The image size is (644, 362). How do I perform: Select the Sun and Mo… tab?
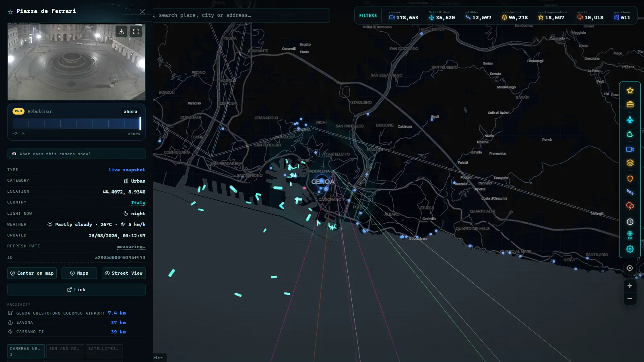pyautogui.click(x=65, y=351)
